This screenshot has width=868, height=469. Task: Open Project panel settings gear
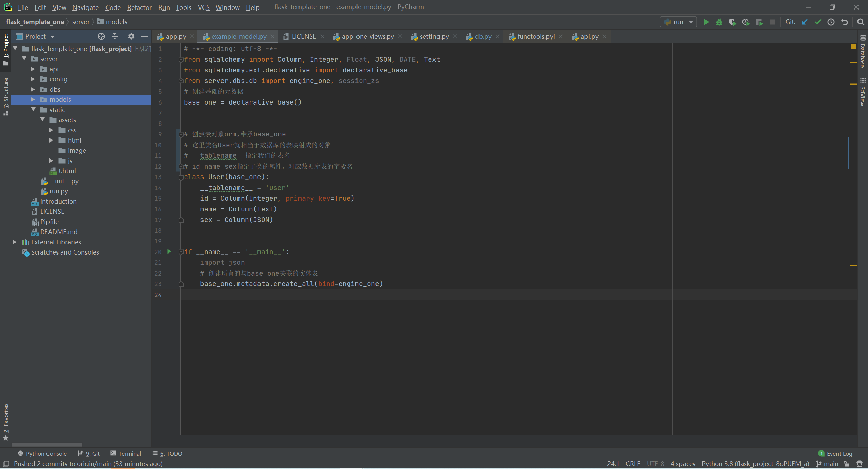point(131,36)
